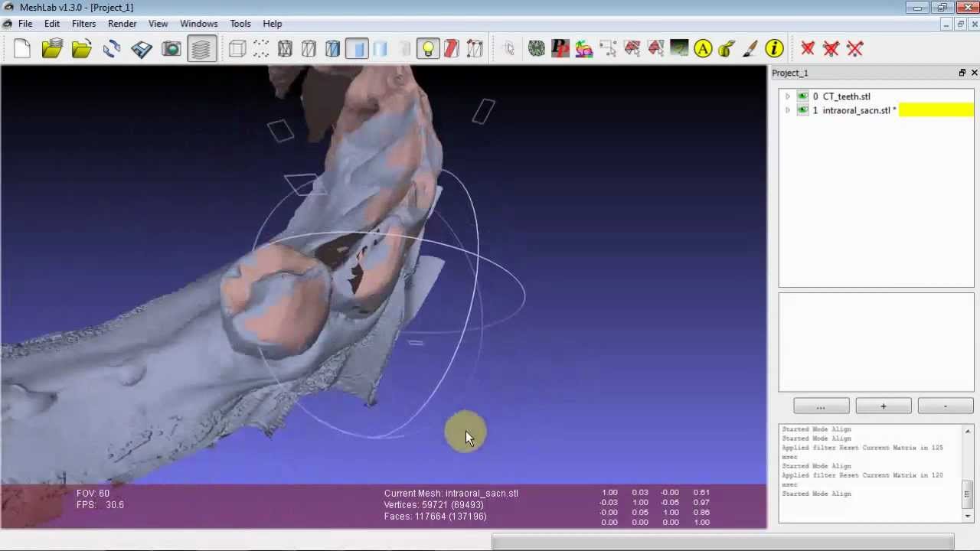Activate the yellow A align tool
The width and height of the screenshot is (980, 551).
(703, 49)
